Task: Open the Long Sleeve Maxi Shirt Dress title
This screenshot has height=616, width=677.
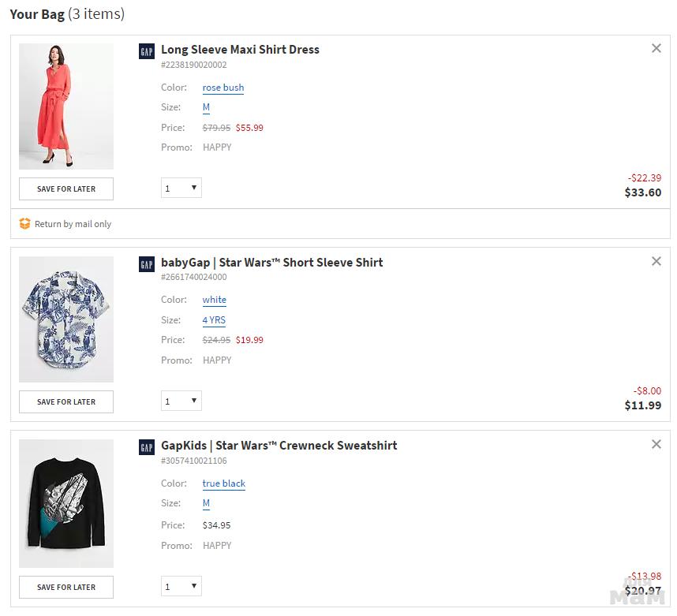Action: pyautogui.click(x=240, y=49)
